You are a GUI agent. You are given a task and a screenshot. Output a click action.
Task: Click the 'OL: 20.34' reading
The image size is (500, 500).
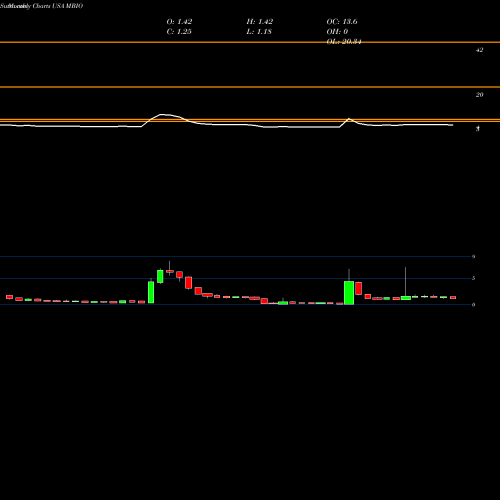pyautogui.click(x=344, y=42)
